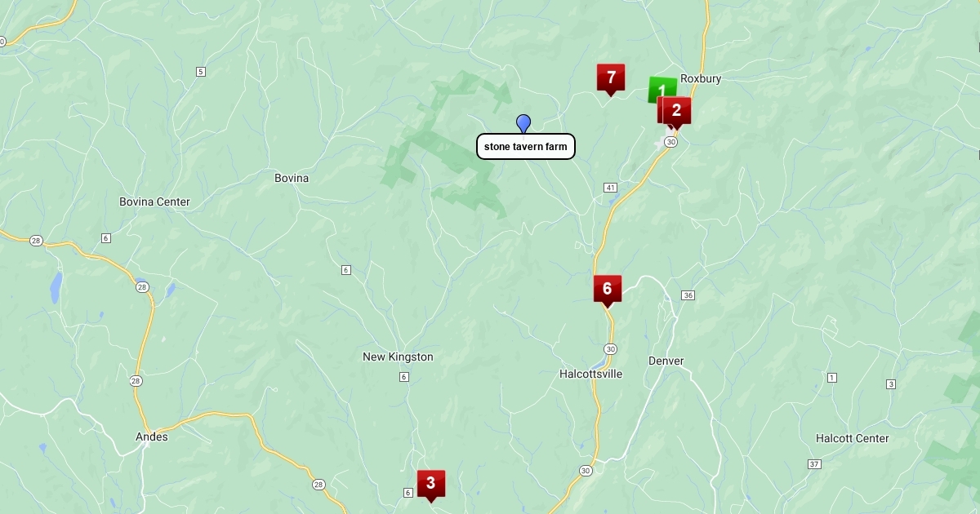Viewport: 980px width, 514px height.
Task: Select the red marker numbered 7
Action: pyautogui.click(x=611, y=79)
